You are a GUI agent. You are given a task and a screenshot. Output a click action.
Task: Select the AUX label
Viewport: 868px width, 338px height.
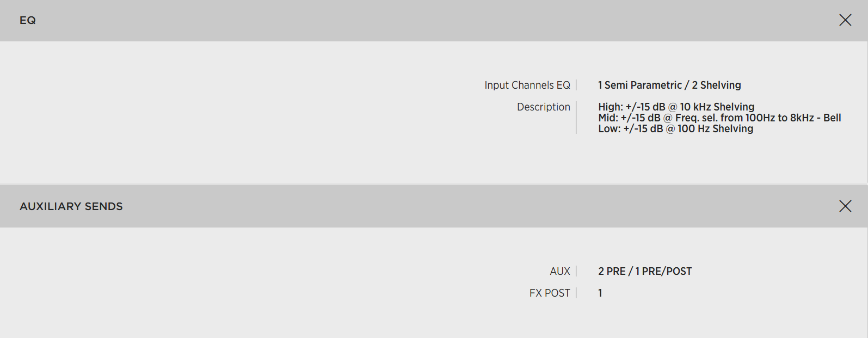point(559,272)
